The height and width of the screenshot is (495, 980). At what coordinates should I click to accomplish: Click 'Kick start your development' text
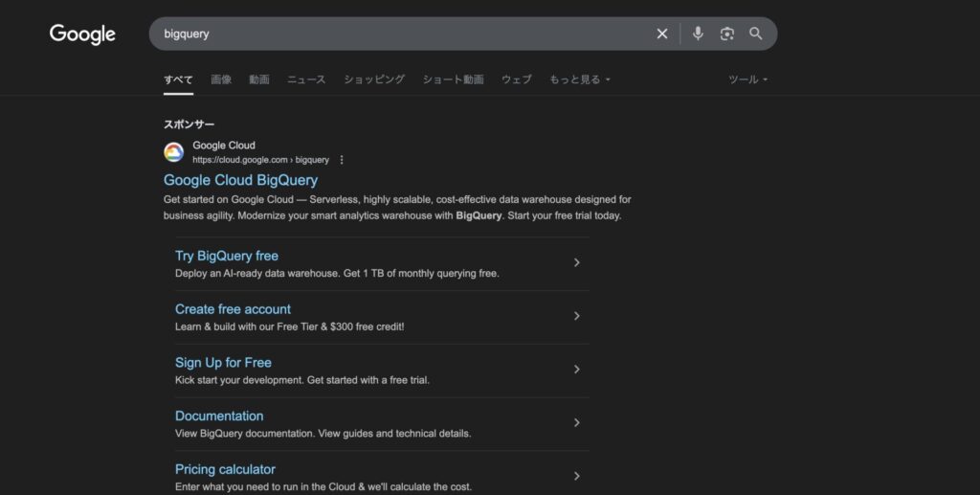[x=302, y=380]
